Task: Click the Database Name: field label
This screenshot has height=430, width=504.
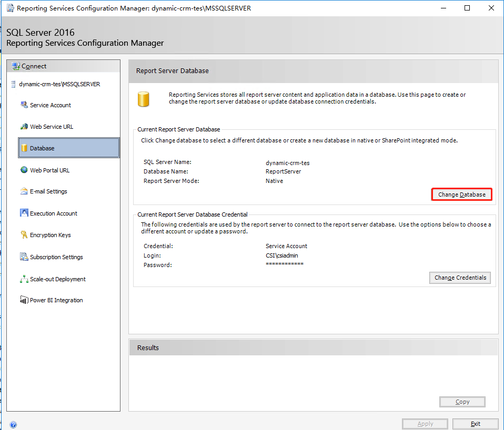Action: [x=166, y=171]
